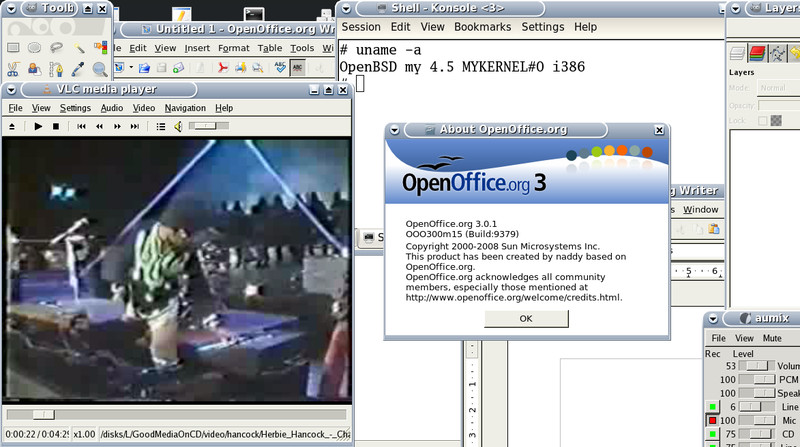Select the Rectangle Select tool in GIMP Toolbox

click(x=13, y=48)
